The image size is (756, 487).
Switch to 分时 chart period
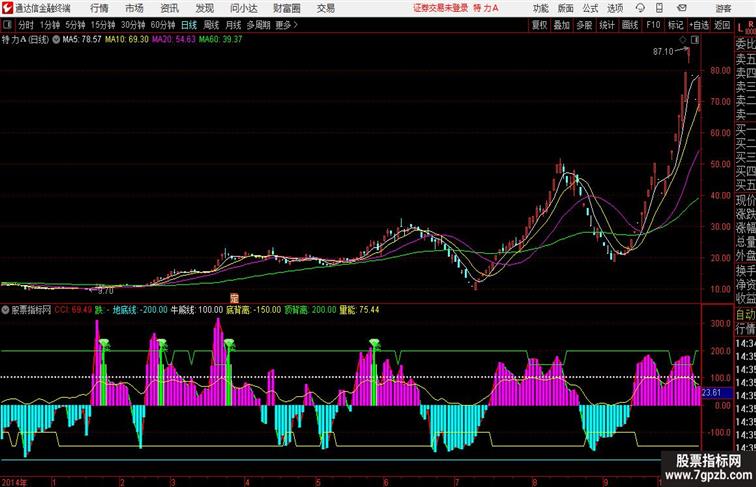26,25
